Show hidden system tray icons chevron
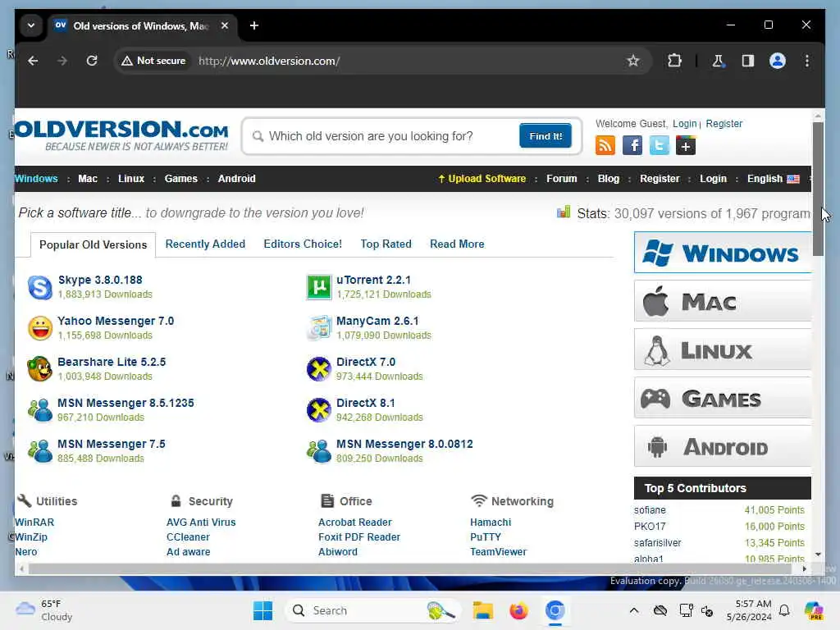The width and height of the screenshot is (840, 630). [634, 610]
